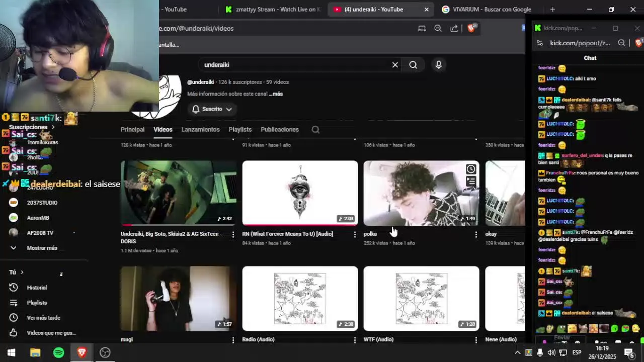The width and height of the screenshot is (644, 362).
Task: Open the Publicaciones tab
Action: click(280, 130)
